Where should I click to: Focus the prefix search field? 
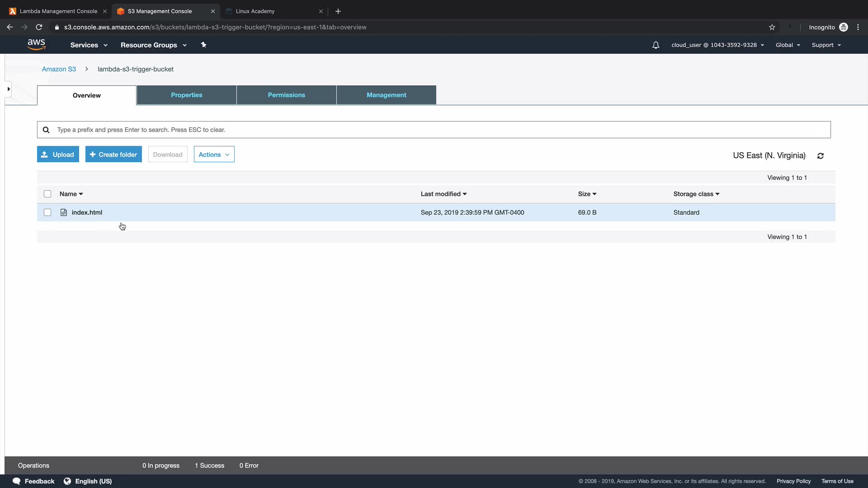coord(434,130)
